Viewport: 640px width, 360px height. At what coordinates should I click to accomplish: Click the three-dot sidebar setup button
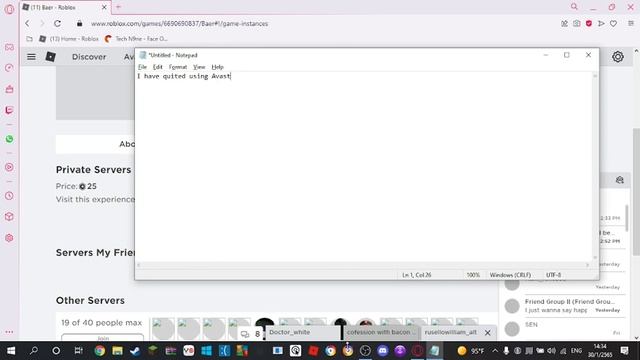point(9,332)
